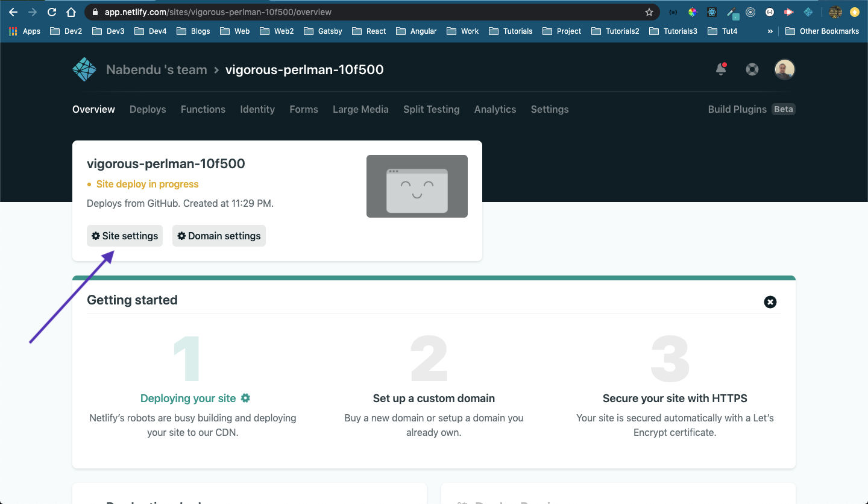This screenshot has width=868, height=504.
Task: Go to browser home page
Action: (x=71, y=12)
